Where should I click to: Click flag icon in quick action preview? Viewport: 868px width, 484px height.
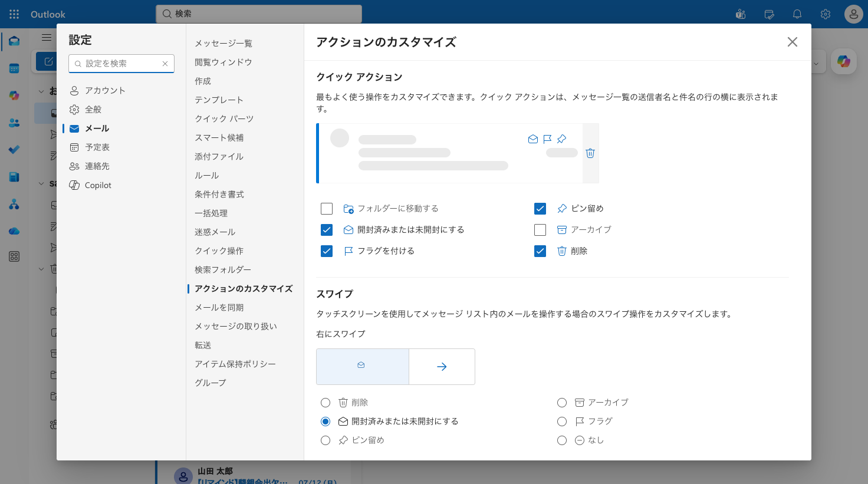(x=547, y=139)
